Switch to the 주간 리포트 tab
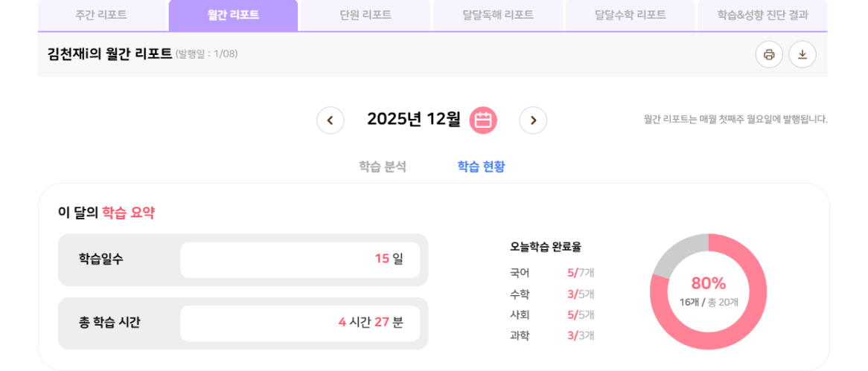 point(101,15)
